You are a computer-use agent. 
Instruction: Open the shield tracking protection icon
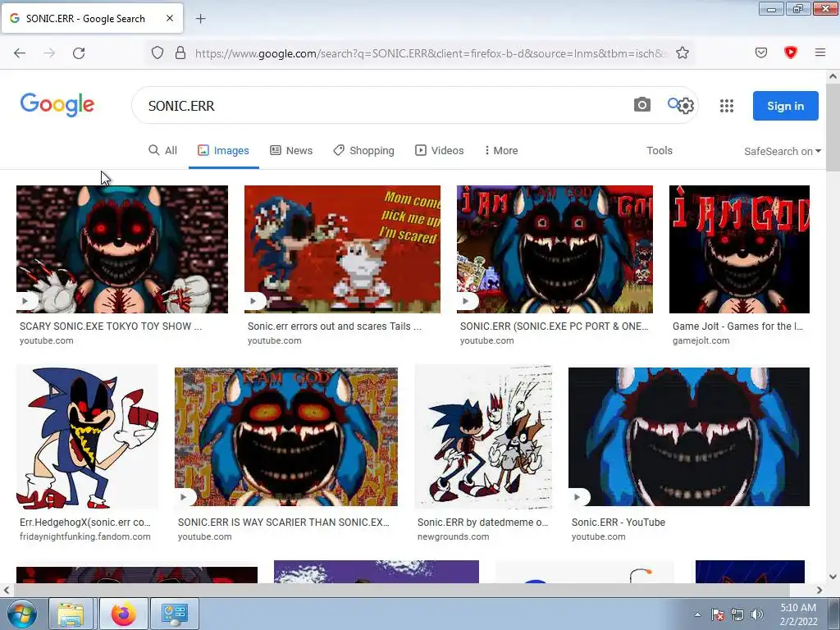coord(157,52)
